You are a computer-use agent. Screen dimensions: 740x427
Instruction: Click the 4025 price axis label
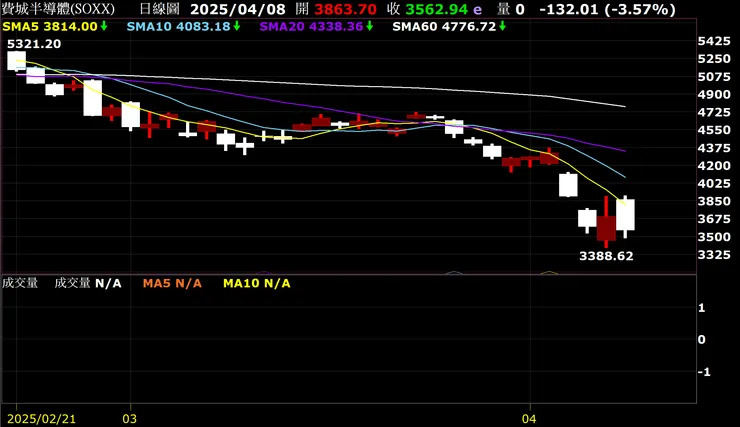(x=714, y=183)
